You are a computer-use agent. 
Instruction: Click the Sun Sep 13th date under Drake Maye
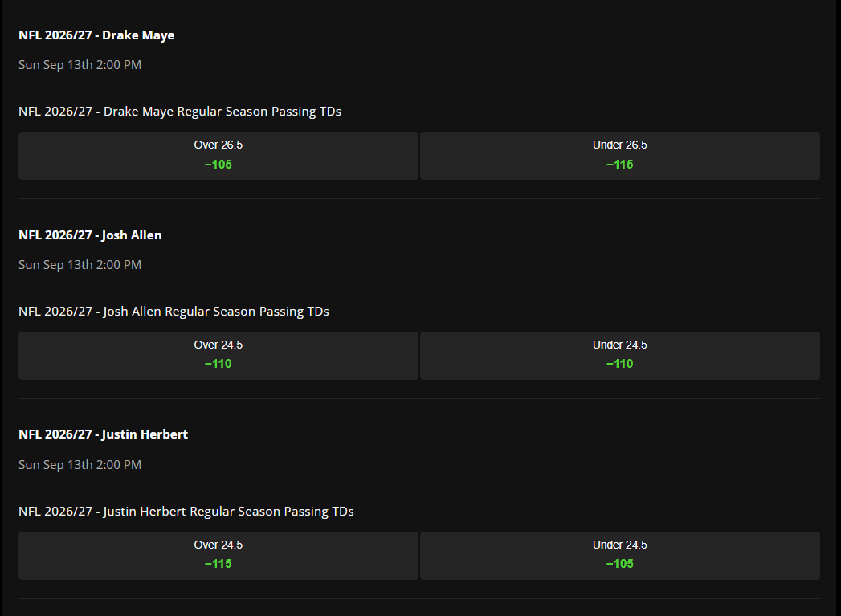[x=80, y=65]
